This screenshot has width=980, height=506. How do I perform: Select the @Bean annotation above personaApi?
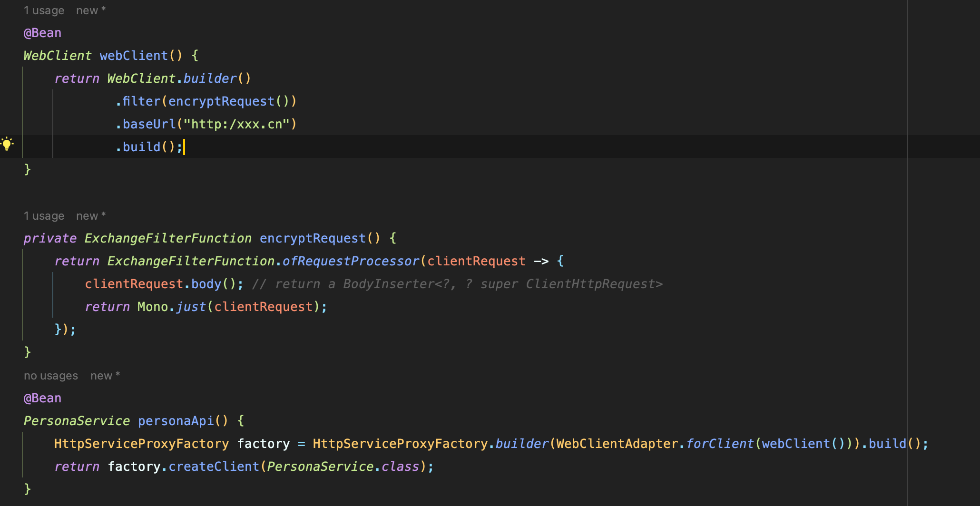tap(42, 398)
